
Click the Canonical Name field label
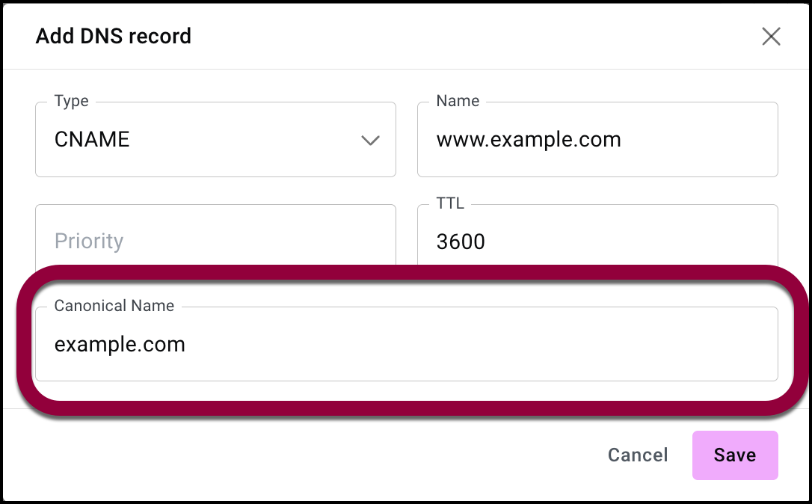click(x=114, y=306)
